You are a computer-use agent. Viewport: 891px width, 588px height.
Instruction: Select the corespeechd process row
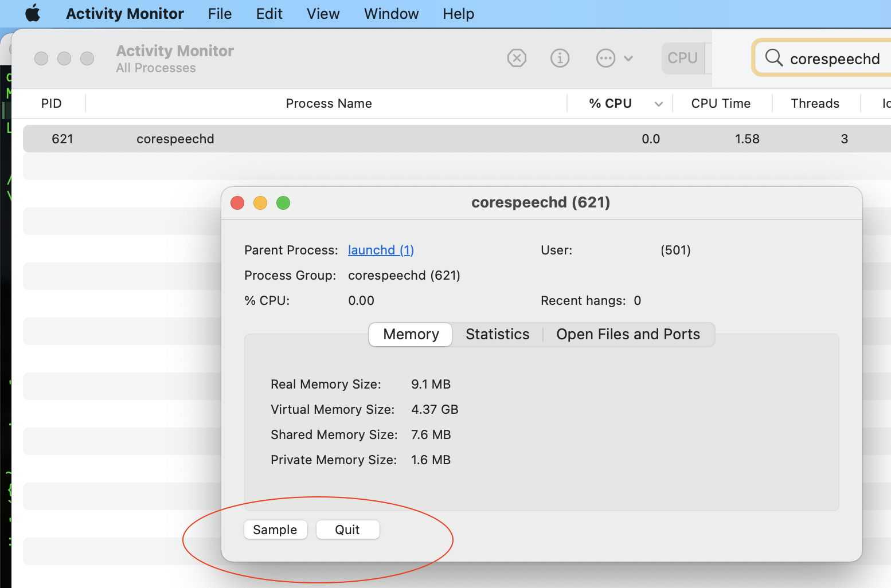pyautogui.click(x=457, y=139)
